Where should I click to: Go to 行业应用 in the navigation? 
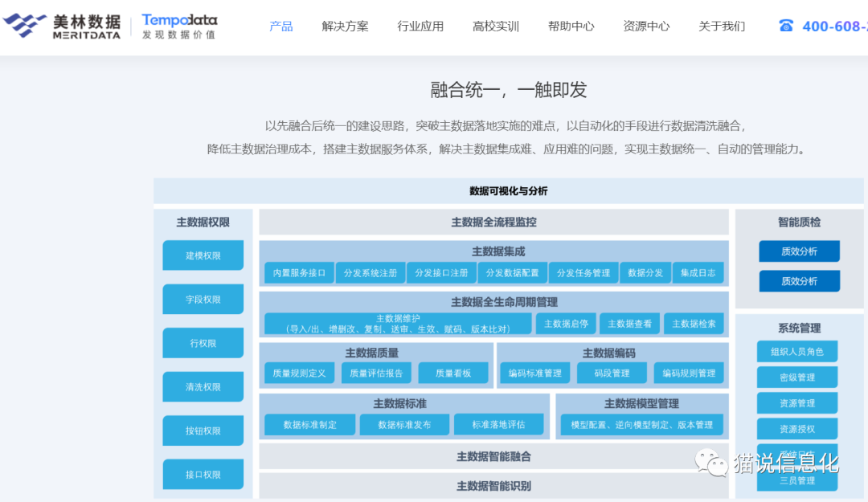(x=420, y=27)
